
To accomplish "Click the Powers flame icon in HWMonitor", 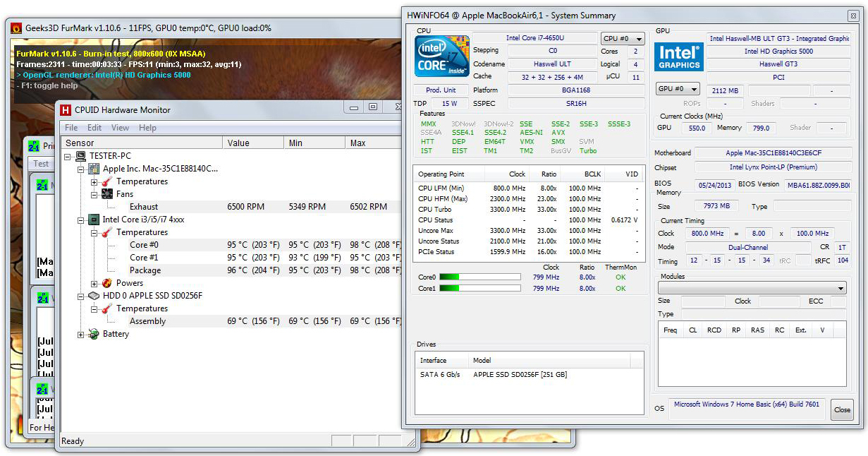I will (107, 283).
